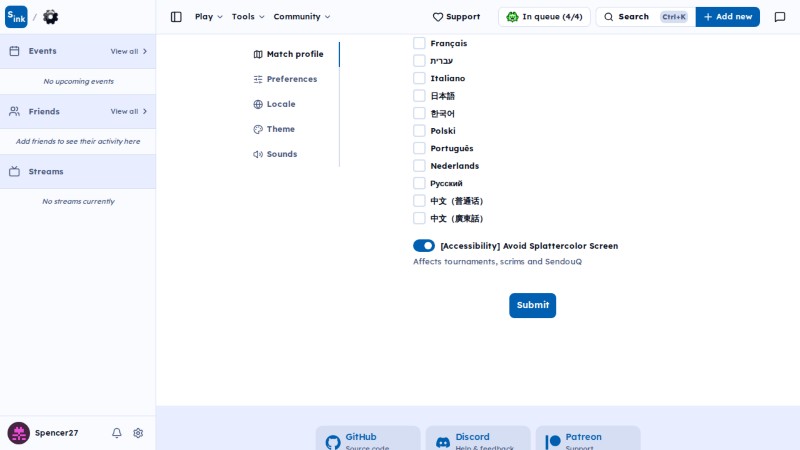Open the settings gear next to Spencer27
The image size is (800, 450).
138,433
